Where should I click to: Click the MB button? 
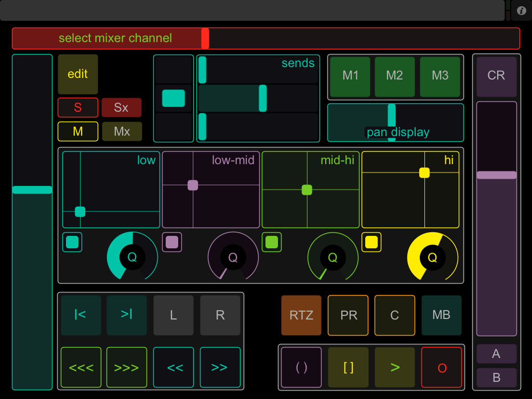(x=442, y=315)
